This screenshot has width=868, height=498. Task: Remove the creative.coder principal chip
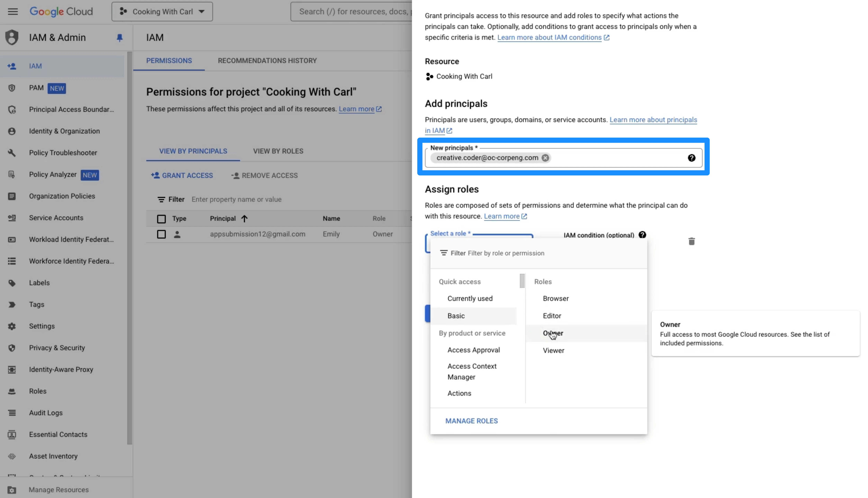(545, 158)
